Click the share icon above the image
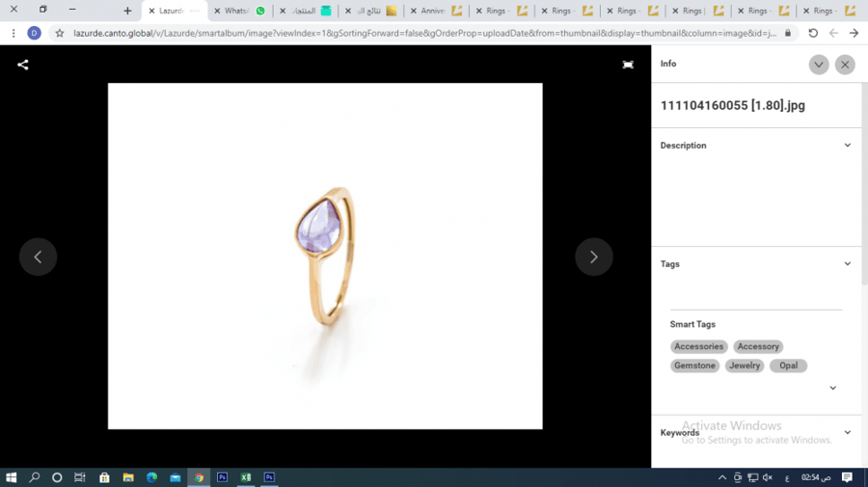The image size is (868, 487). point(23,65)
